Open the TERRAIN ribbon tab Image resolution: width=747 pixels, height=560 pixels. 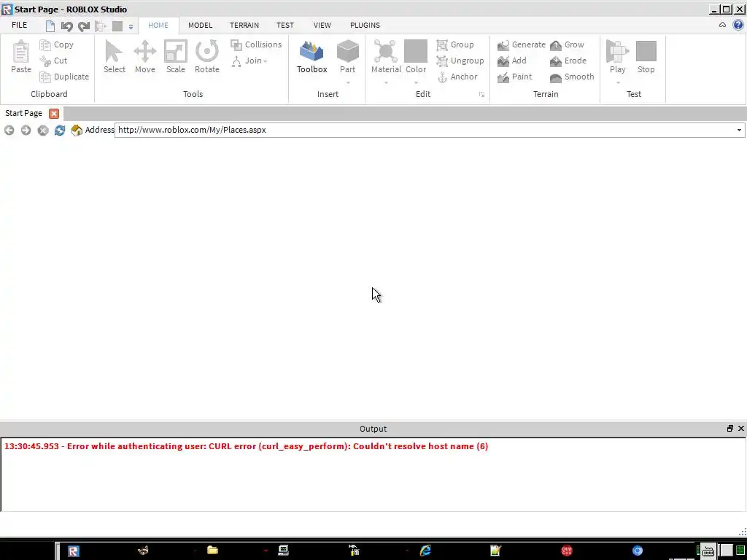pos(244,26)
